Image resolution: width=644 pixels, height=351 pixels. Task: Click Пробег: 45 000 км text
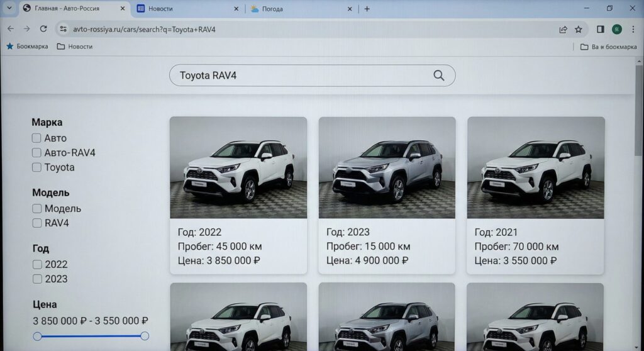pyautogui.click(x=219, y=246)
